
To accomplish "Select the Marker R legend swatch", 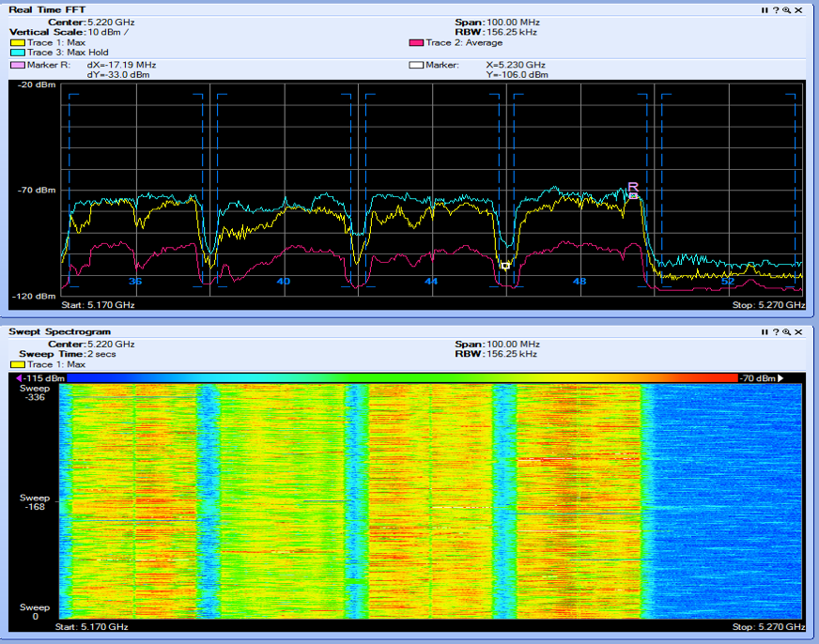I will click(x=17, y=66).
